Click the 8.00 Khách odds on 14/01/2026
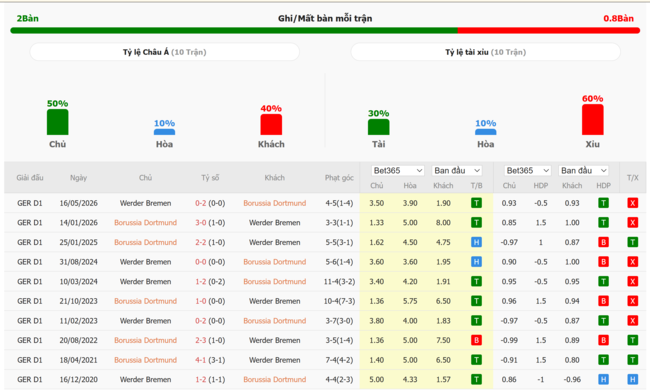The height and width of the screenshot is (391, 650). 443,223
